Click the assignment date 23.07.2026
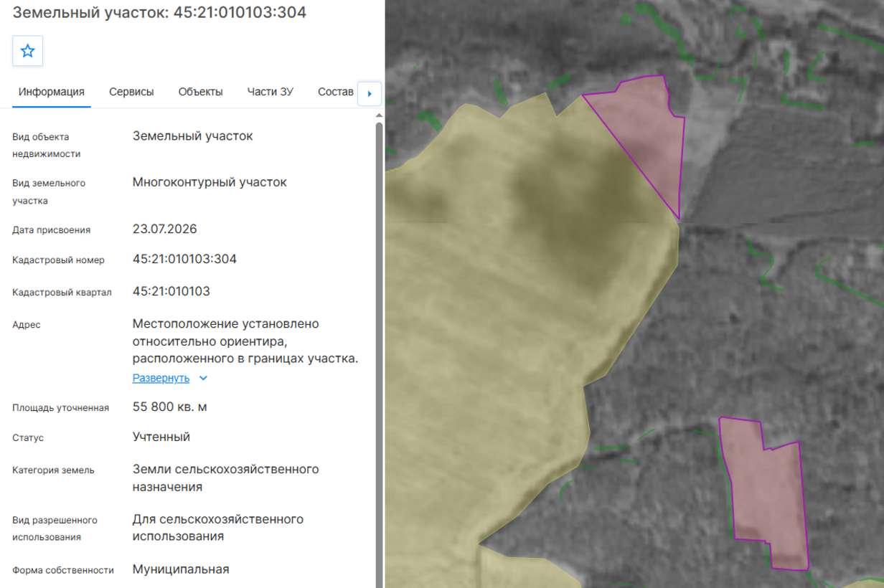The height and width of the screenshot is (588, 884). click(x=164, y=229)
